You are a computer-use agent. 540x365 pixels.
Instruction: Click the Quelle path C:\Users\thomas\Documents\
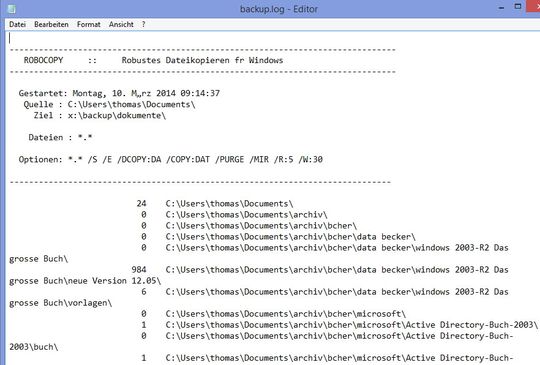click(x=132, y=104)
